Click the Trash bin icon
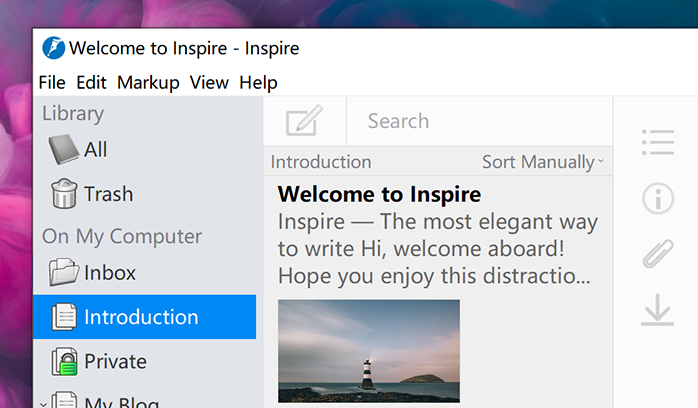 pos(64,194)
